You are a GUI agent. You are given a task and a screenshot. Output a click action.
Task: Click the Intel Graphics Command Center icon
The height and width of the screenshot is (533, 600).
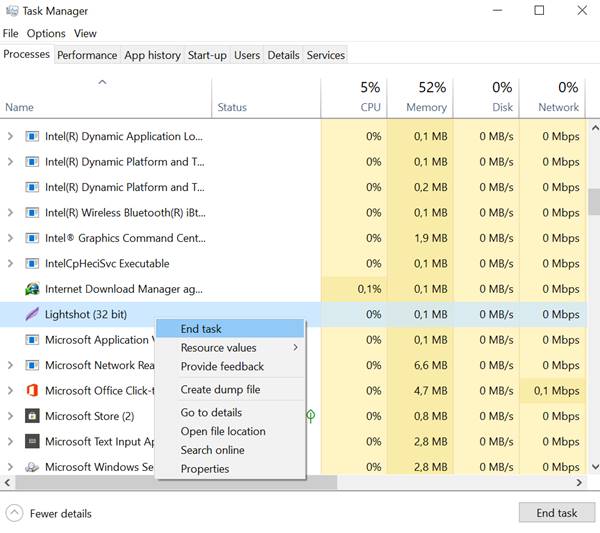click(32, 238)
